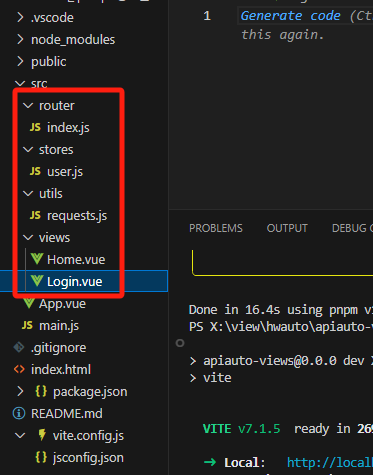Viewport: 373px width, 475px height.
Task: Click line number 1 in the editor gutter
Action: [207, 16]
